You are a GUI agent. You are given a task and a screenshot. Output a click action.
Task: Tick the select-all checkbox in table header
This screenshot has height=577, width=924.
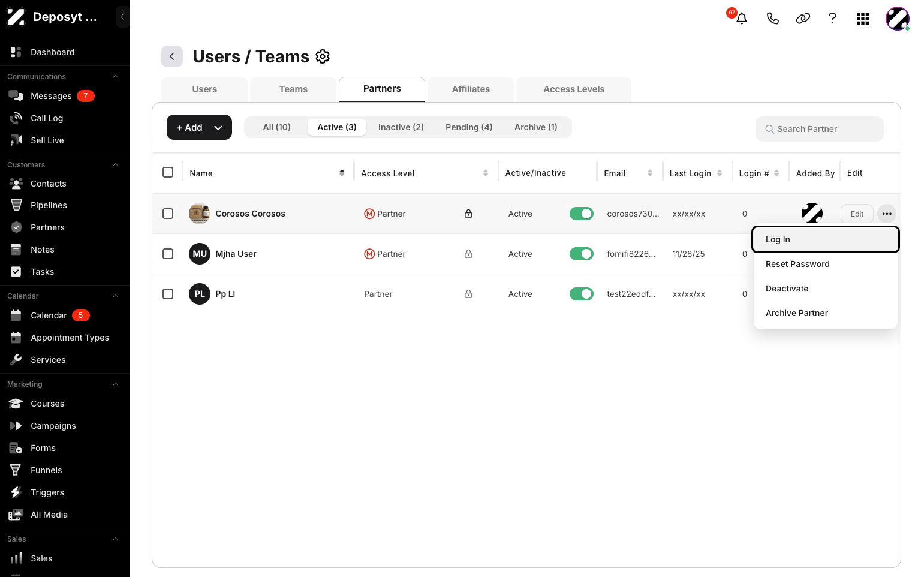tap(168, 172)
